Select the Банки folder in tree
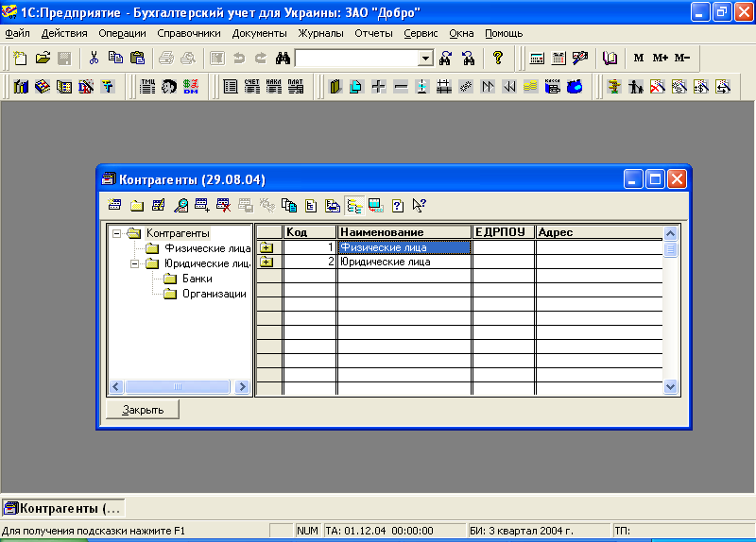This screenshot has height=542, width=756. [198, 279]
